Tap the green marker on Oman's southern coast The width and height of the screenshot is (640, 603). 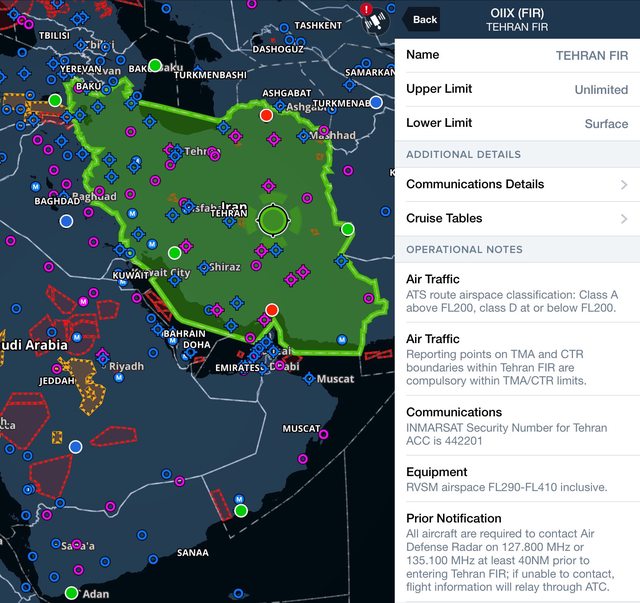[241, 511]
